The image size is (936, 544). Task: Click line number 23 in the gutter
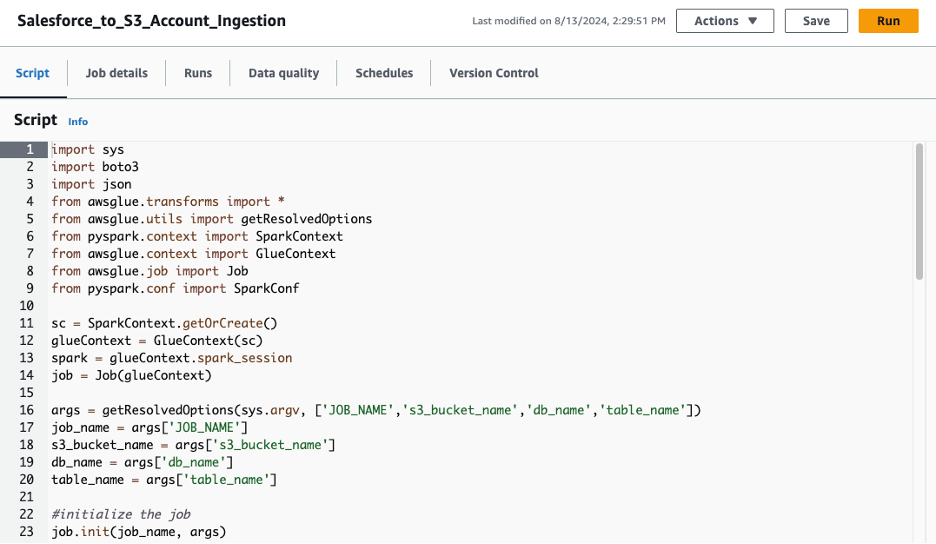pos(26,531)
